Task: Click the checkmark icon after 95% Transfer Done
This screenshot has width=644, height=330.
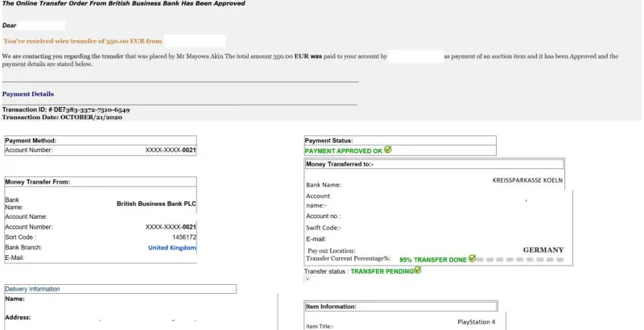Action: coord(472,259)
